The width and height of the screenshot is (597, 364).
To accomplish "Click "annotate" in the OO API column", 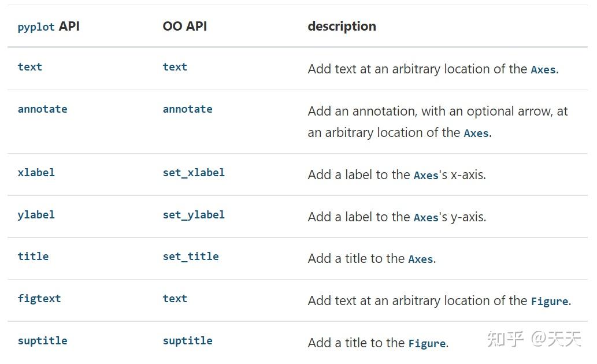I will pyautogui.click(x=187, y=109).
